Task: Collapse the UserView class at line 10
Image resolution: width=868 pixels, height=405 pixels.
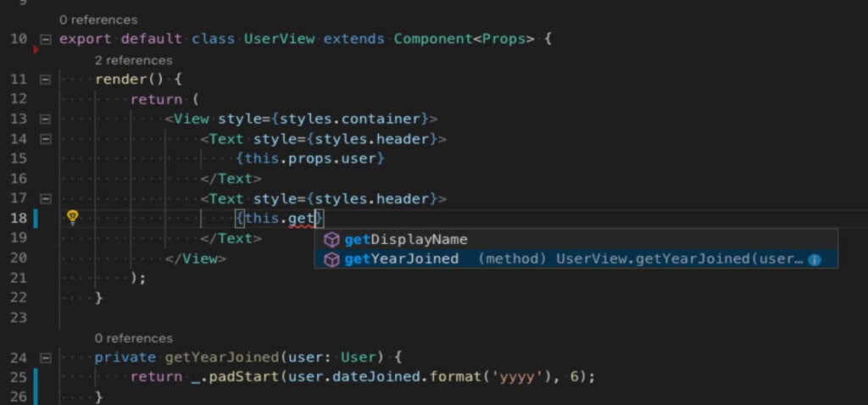Action: pyautogui.click(x=45, y=40)
